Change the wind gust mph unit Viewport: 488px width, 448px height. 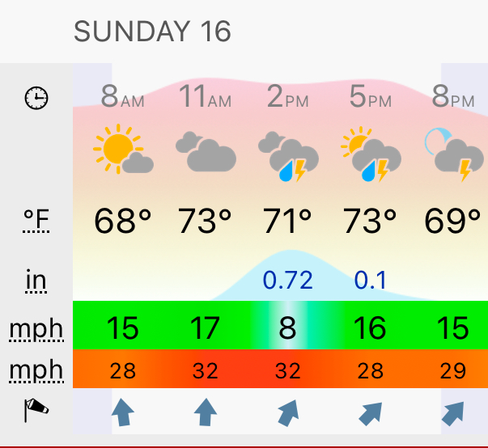click(36, 370)
